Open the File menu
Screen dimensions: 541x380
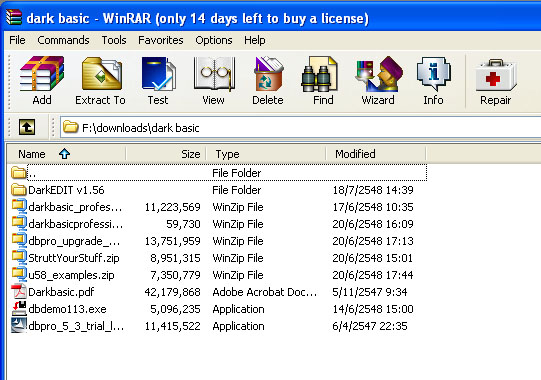point(17,40)
